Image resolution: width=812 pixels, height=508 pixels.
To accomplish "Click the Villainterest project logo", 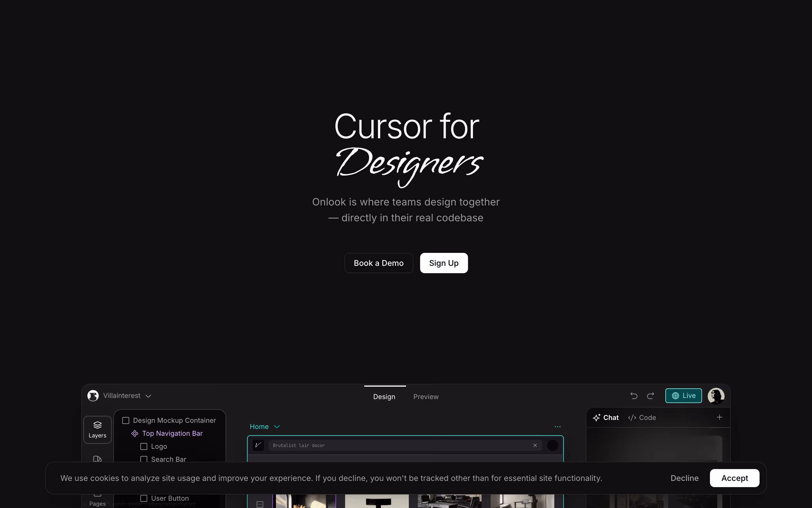I will (x=93, y=396).
